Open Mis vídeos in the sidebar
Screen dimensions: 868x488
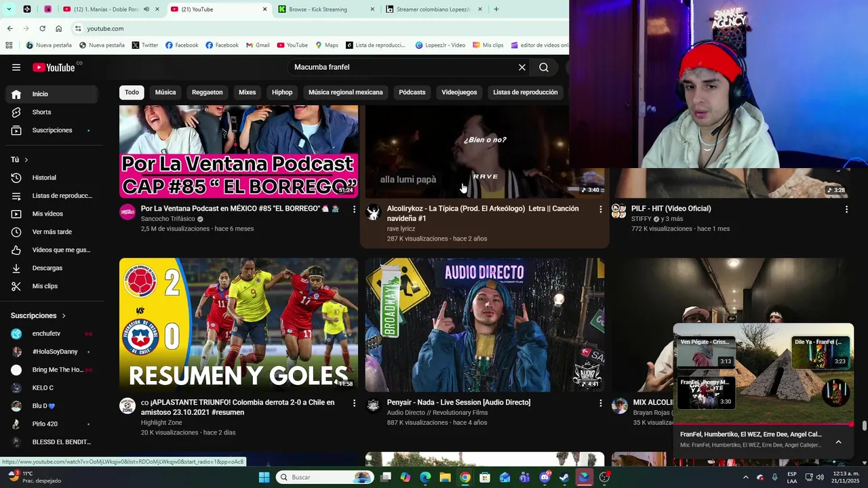pos(52,213)
